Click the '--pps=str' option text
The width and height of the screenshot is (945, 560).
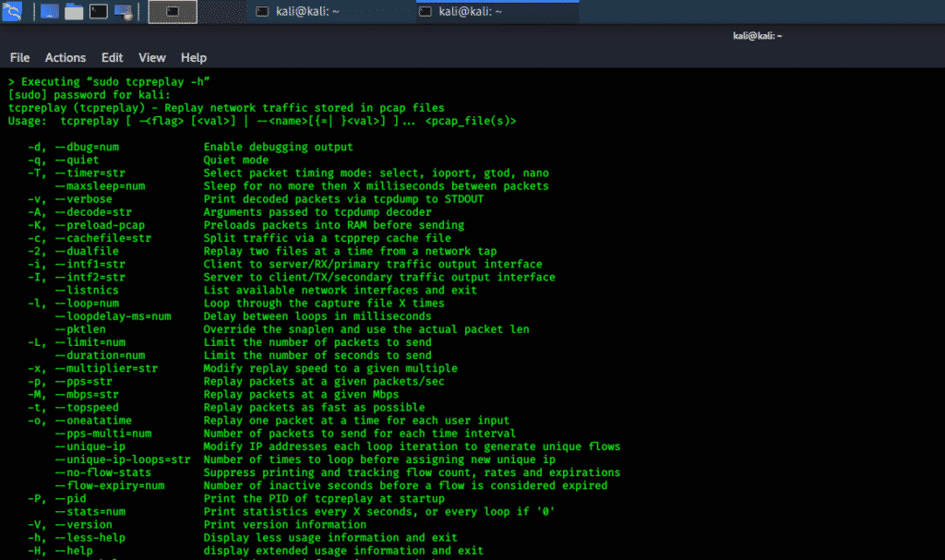pos(83,381)
